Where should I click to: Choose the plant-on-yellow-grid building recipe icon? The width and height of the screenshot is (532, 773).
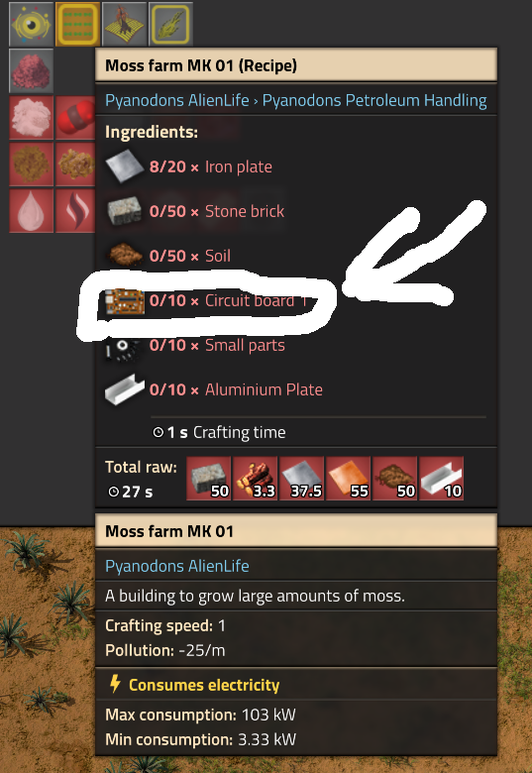[x=124, y=24]
